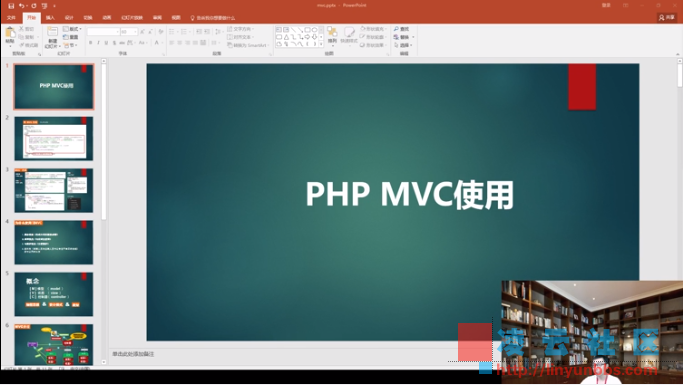Image resolution: width=683 pixels, height=385 pixels.
Task: Open the font size combo box
Action: tap(128, 32)
